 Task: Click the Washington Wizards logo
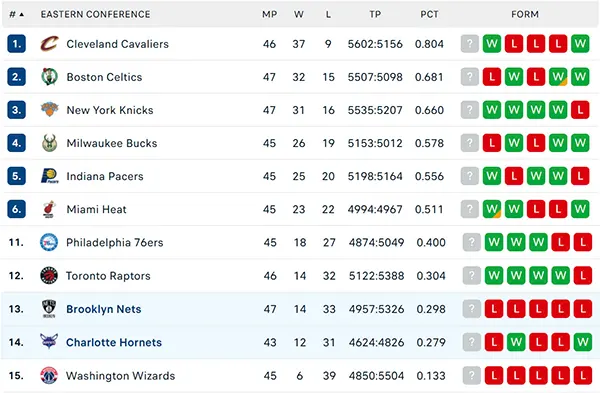click(x=49, y=375)
